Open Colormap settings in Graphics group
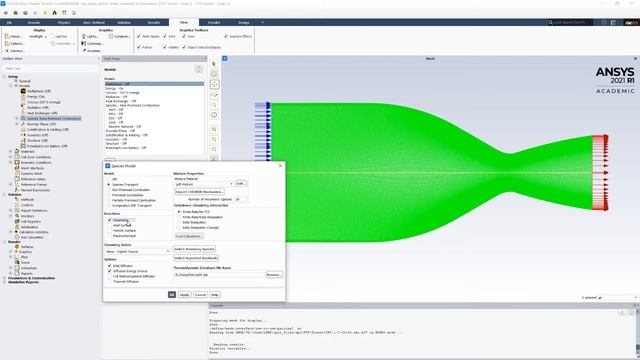The image size is (640, 360). click(92, 44)
